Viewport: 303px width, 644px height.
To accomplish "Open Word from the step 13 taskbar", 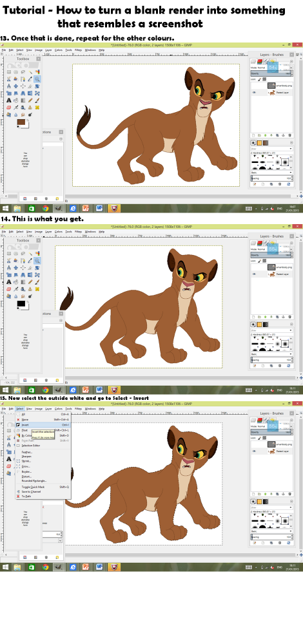I will click(99, 208).
